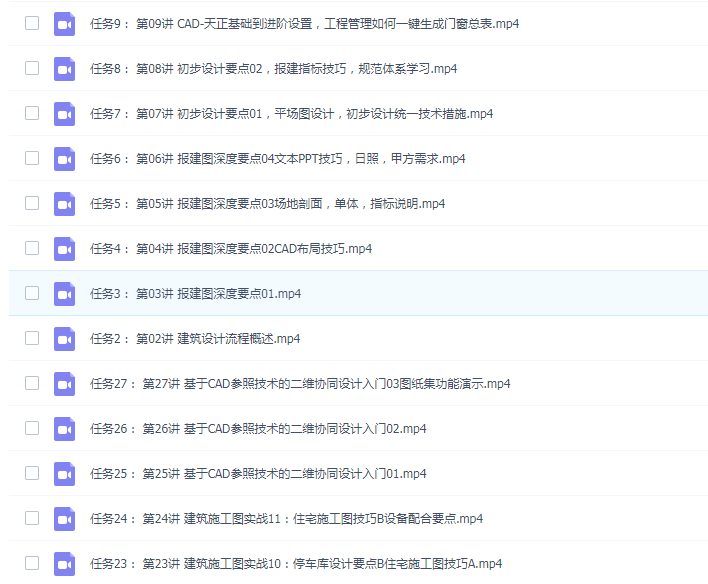Click the video icon of 任务25 file
The height and width of the screenshot is (584, 708).
(x=64, y=474)
